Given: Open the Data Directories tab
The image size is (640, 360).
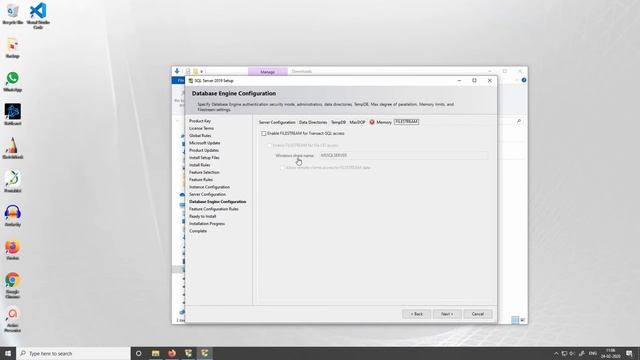Looking at the screenshot, I should 313,122.
